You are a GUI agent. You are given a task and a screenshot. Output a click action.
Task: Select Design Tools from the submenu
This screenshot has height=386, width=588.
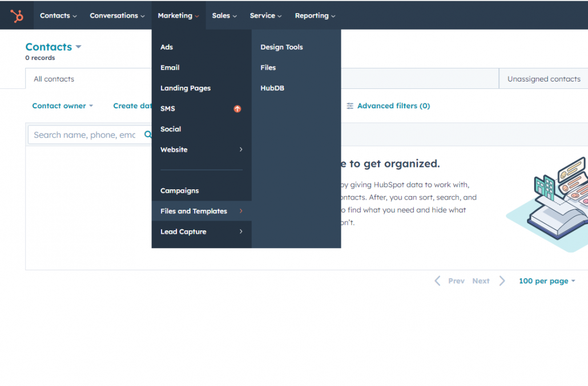click(281, 47)
